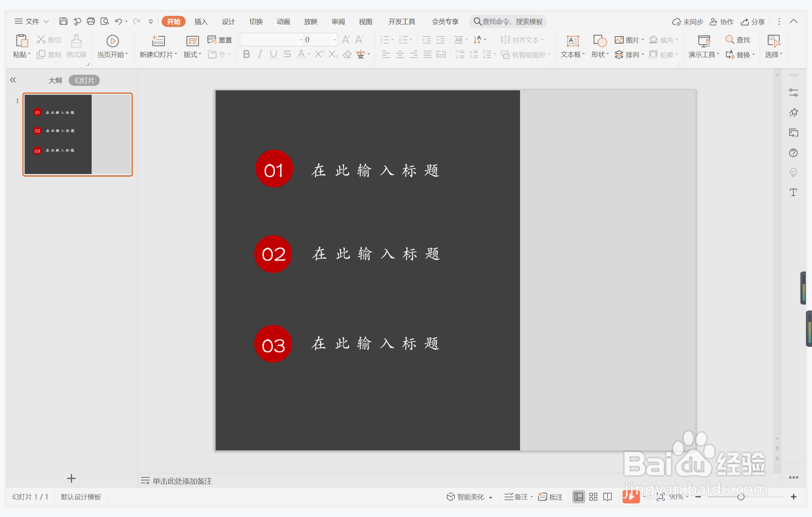The width and height of the screenshot is (812, 517).
Task: Open the 文本框 text box tool
Action: pos(573,41)
